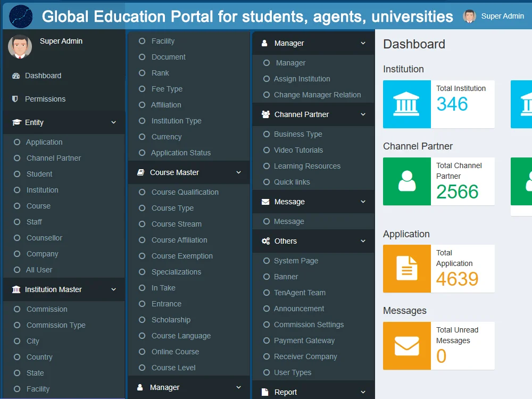Click the Super Admin profile avatar
Image resolution: width=532 pixels, height=399 pixels.
[470, 16]
